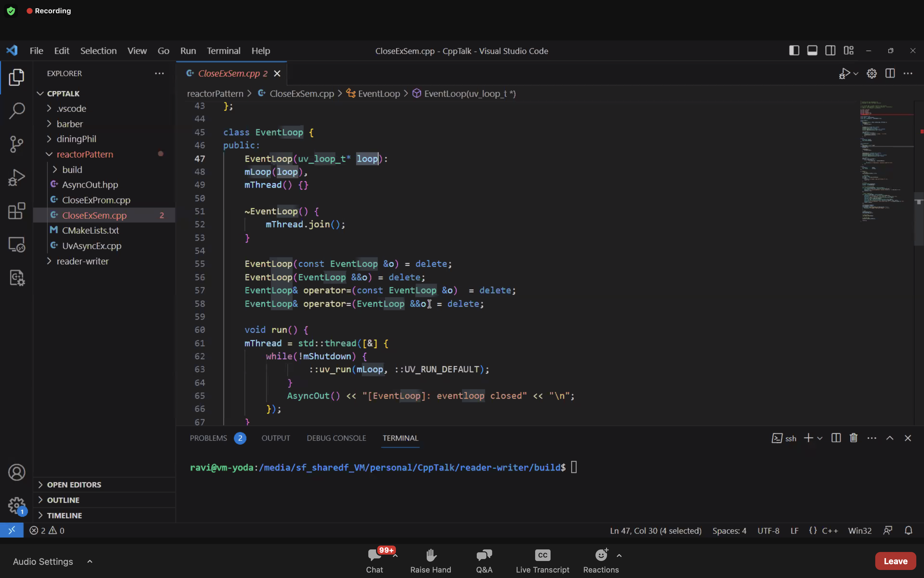Open the Extensions view

(x=16, y=211)
